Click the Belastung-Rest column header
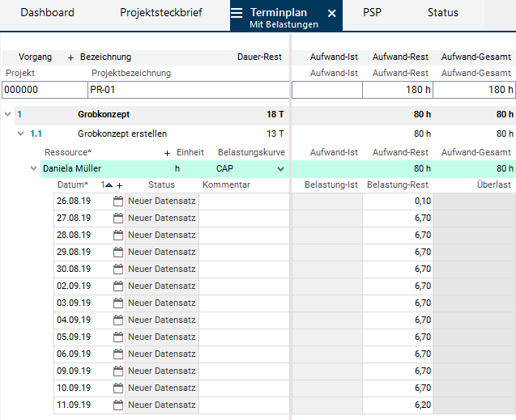Viewport: 516px width, 420px height. tap(398, 185)
